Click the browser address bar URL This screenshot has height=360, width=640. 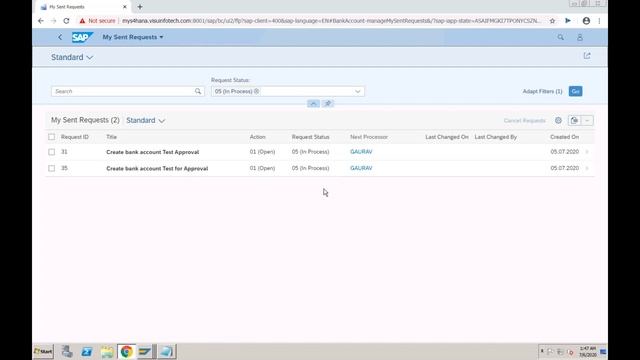pyautogui.click(x=331, y=21)
